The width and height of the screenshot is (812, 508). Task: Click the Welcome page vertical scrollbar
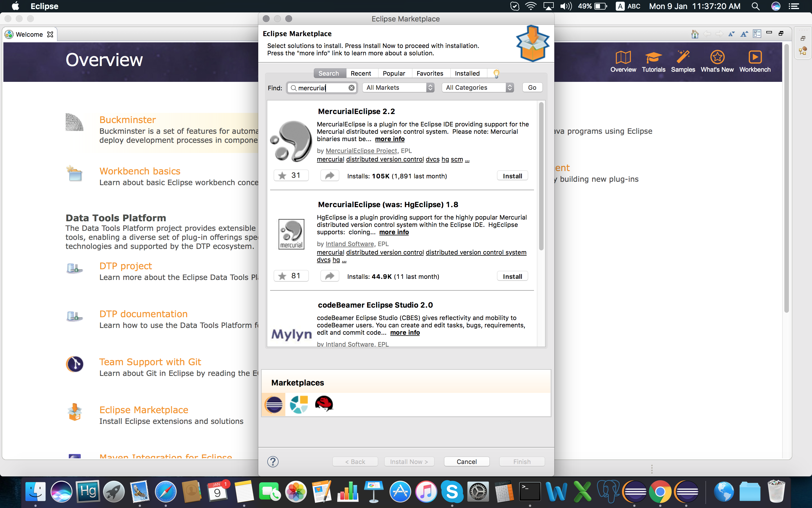[786, 178]
